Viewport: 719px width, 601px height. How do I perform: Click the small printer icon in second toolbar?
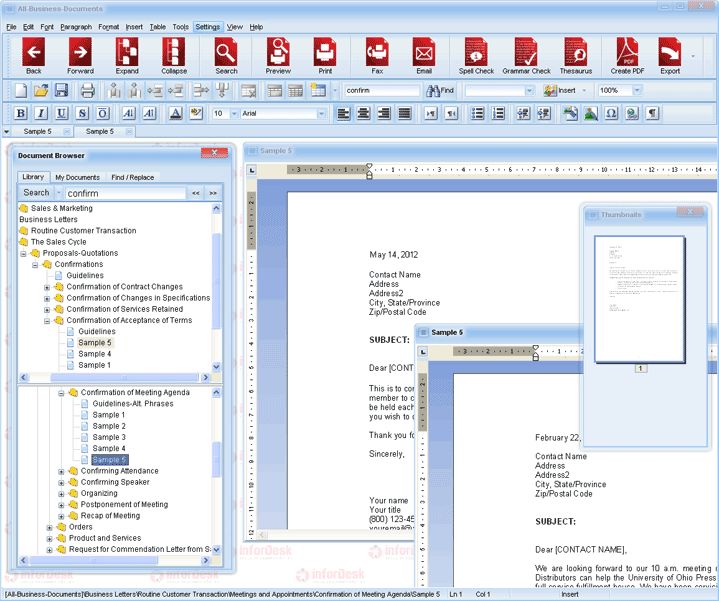[x=88, y=90]
